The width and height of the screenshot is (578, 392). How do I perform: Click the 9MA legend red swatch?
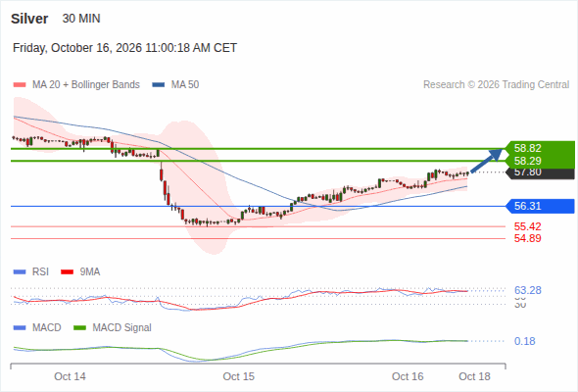[67, 272]
